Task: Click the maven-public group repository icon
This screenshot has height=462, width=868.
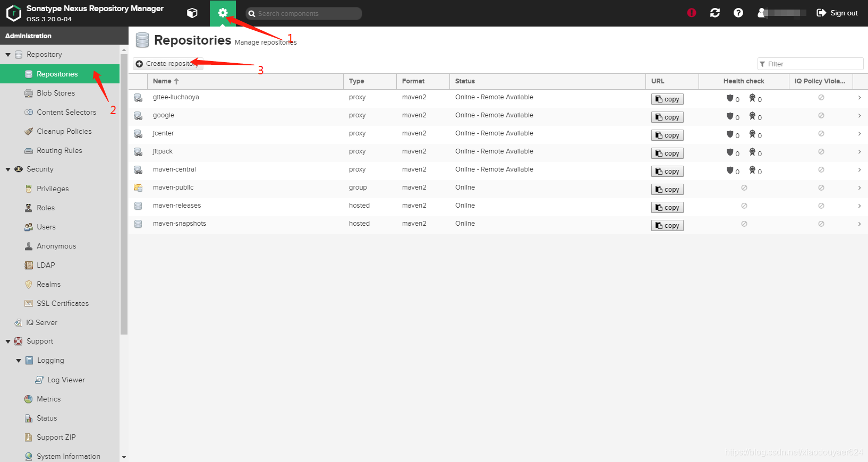Action: point(138,187)
